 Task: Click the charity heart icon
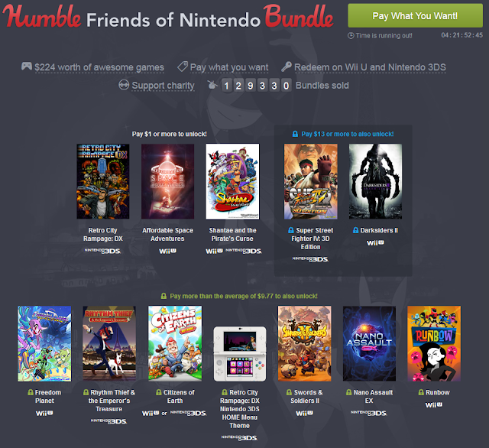pyautogui.click(x=124, y=85)
